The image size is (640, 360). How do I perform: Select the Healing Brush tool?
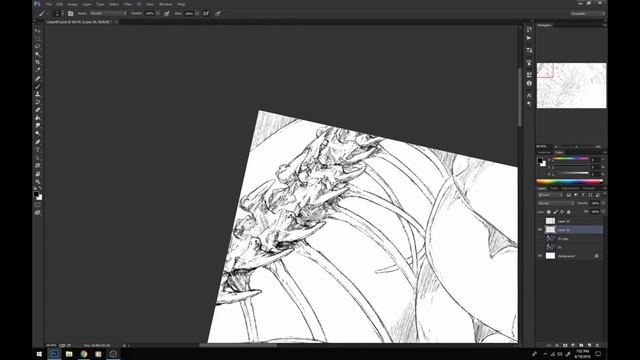pyautogui.click(x=38, y=78)
